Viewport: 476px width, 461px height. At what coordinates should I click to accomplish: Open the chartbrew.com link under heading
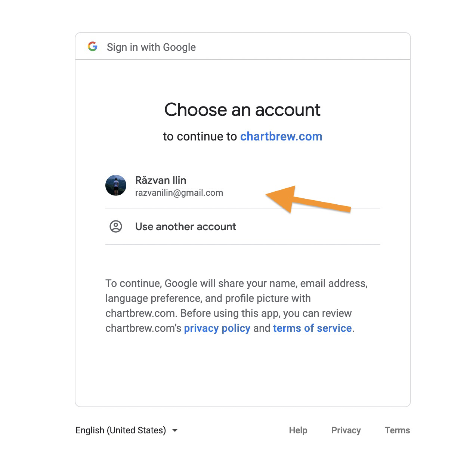281,136
